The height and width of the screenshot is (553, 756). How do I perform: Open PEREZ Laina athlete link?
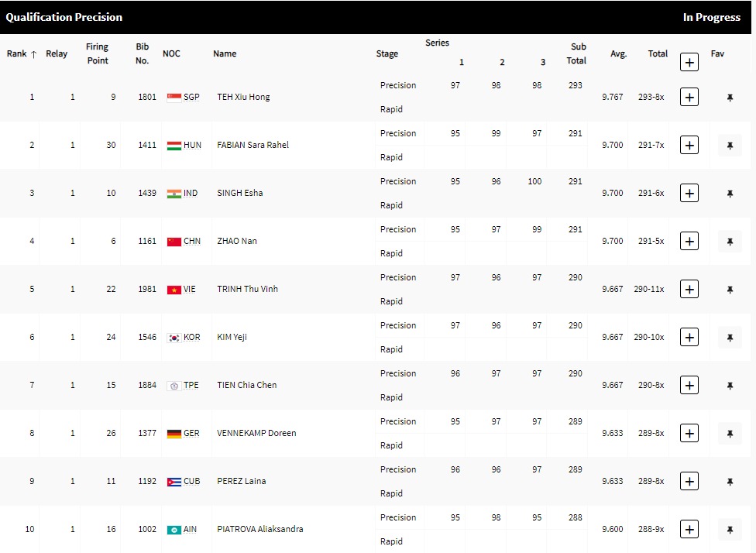coord(242,481)
